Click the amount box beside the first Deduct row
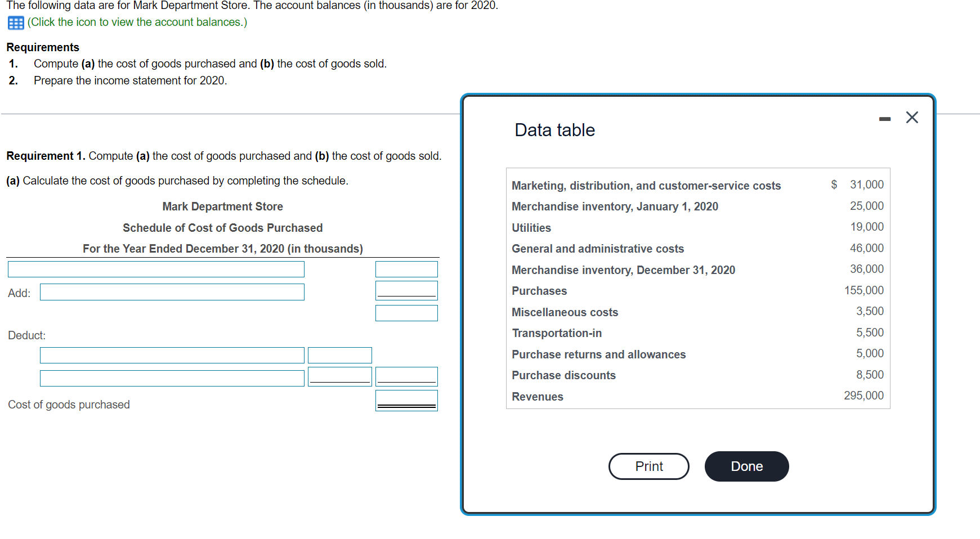Image resolution: width=980 pixels, height=539 pixels. [x=339, y=355]
